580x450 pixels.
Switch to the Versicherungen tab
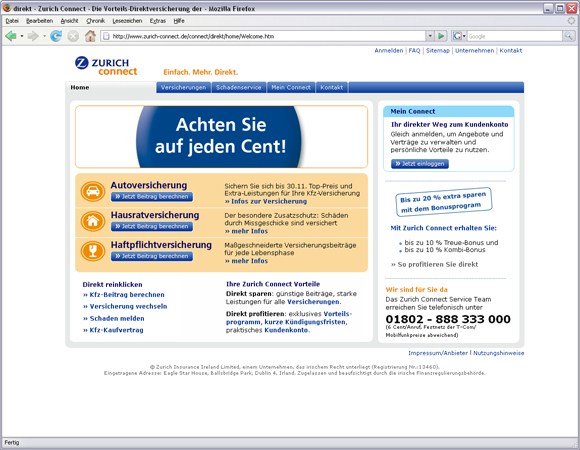pos(183,87)
